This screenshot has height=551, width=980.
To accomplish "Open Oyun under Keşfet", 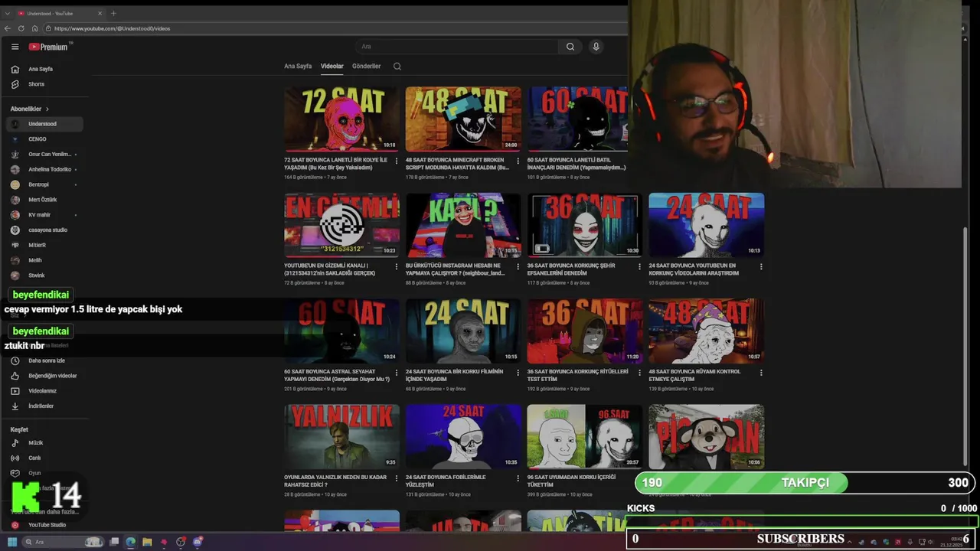I will [x=46, y=473].
